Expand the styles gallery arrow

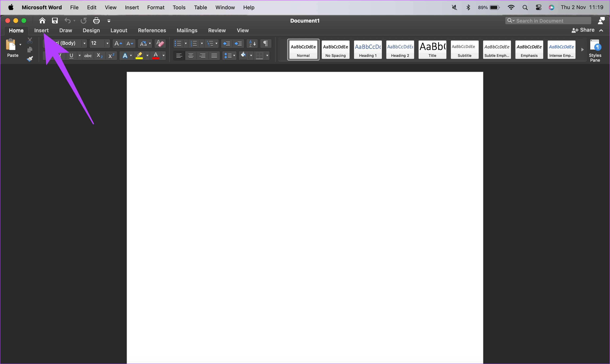point(582,50)
